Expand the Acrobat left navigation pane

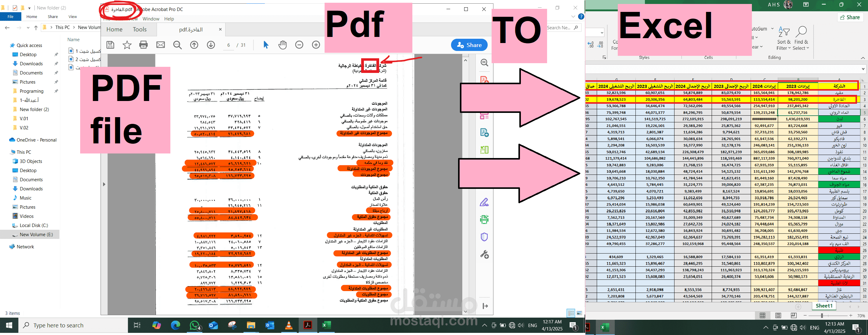pyautogui.click(x=104, y=184)
